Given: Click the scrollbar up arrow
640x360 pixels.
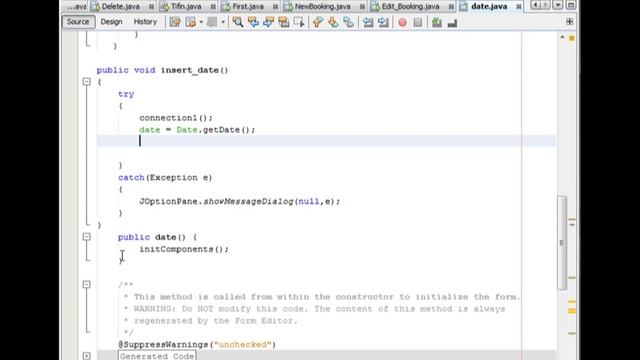Looking at the screenshot, I should (x=562, y=37).
